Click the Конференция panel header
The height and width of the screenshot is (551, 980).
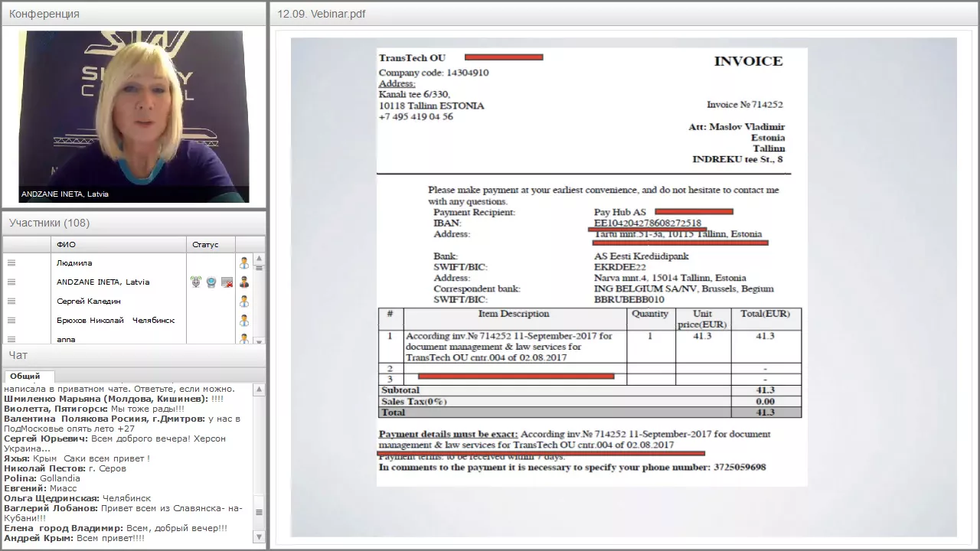click(134, 14)
